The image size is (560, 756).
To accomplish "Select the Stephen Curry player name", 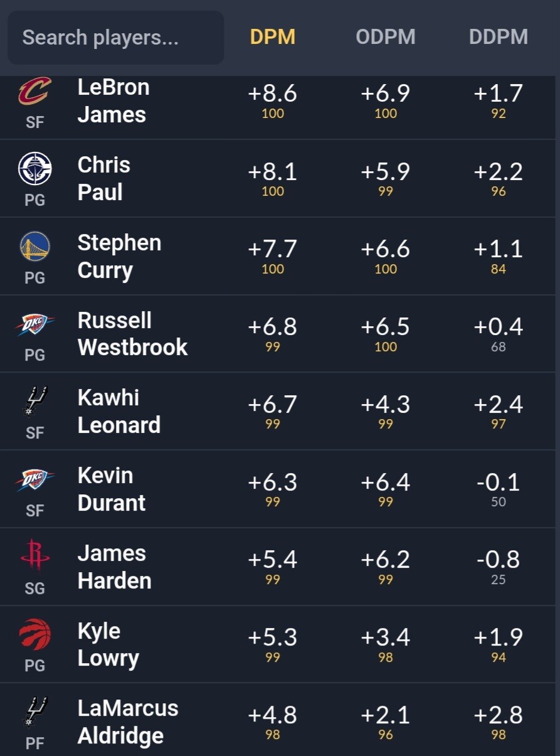I will [119, 256].
